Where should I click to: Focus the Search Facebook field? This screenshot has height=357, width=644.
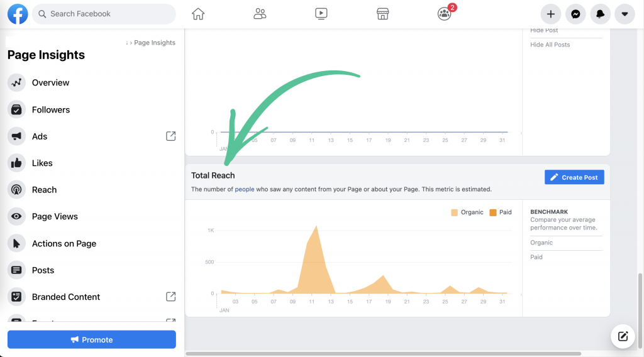tap(104, 14)
